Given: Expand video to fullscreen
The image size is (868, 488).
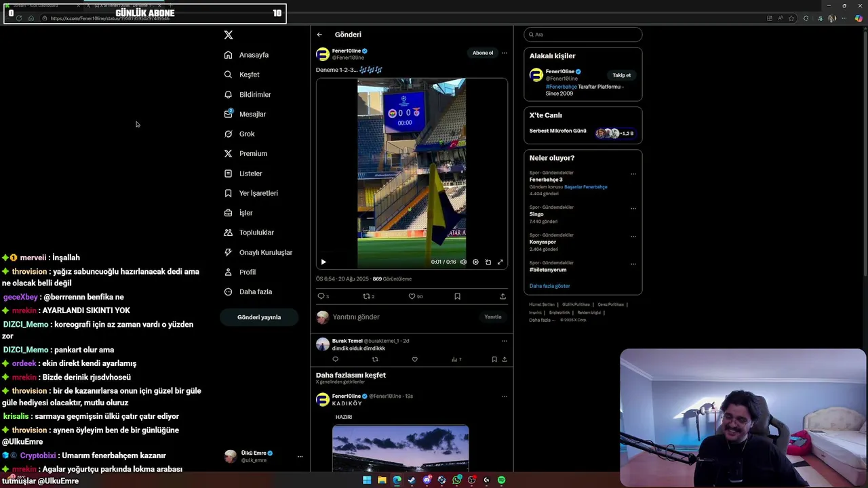Looking at the screenshot, I should pos(500,262).
